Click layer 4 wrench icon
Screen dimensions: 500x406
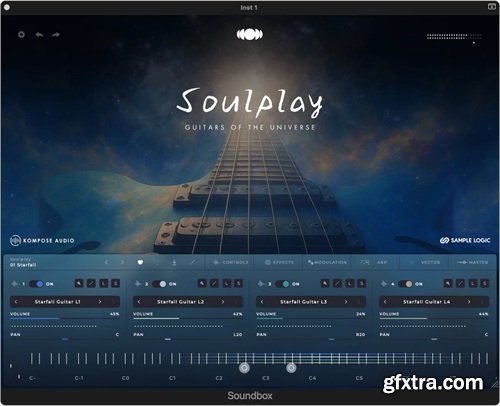(448, 283)
